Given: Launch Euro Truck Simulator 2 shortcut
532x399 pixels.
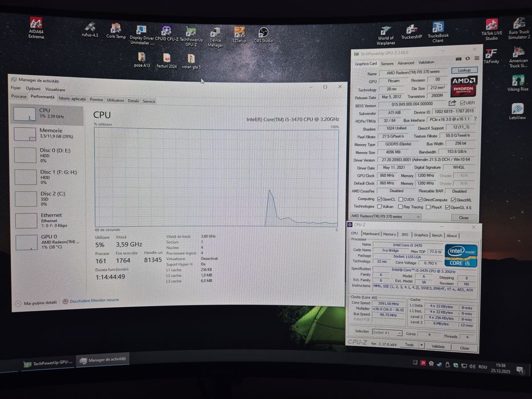Looking at the screenshot, I should pyautogui.click(x=519, y=29).
